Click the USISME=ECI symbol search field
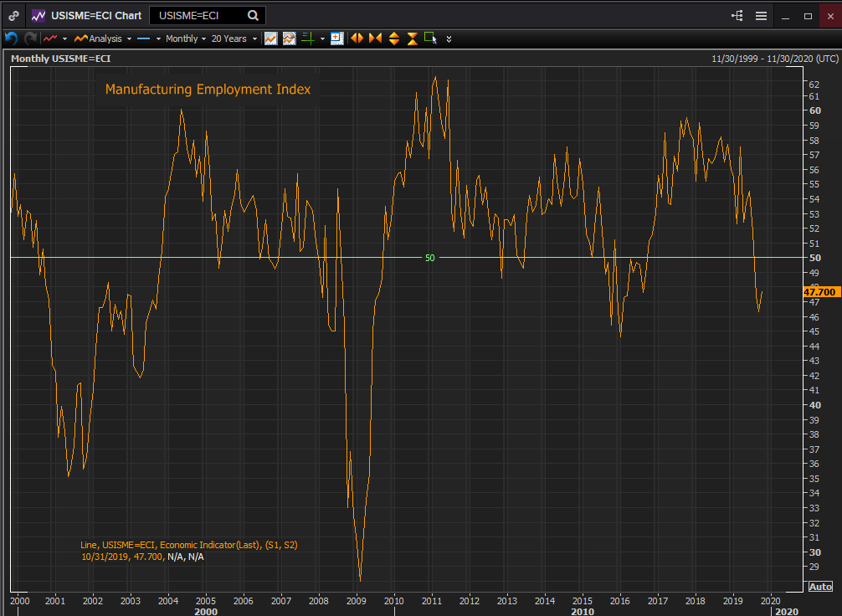Image resolution: width=842 pixels, height=616 pixels. (198, 15)
